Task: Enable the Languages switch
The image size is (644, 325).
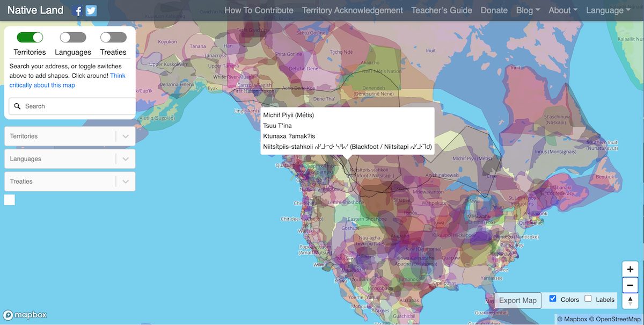Action: click(73, 37)
